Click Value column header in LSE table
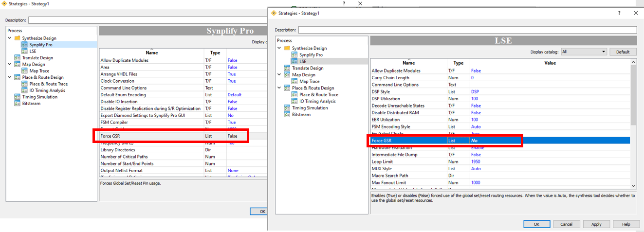The image size is (644, 232). [x=550, y=63]
